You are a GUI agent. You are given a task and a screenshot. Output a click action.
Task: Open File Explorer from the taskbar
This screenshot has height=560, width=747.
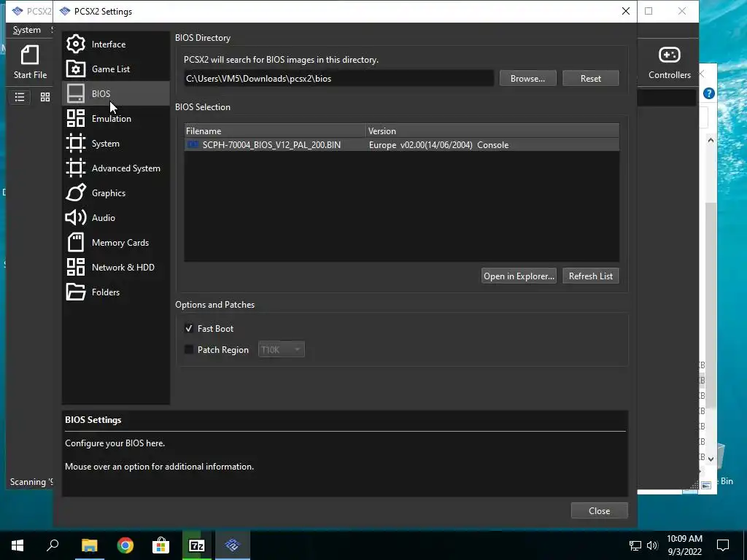pos(89,545)
